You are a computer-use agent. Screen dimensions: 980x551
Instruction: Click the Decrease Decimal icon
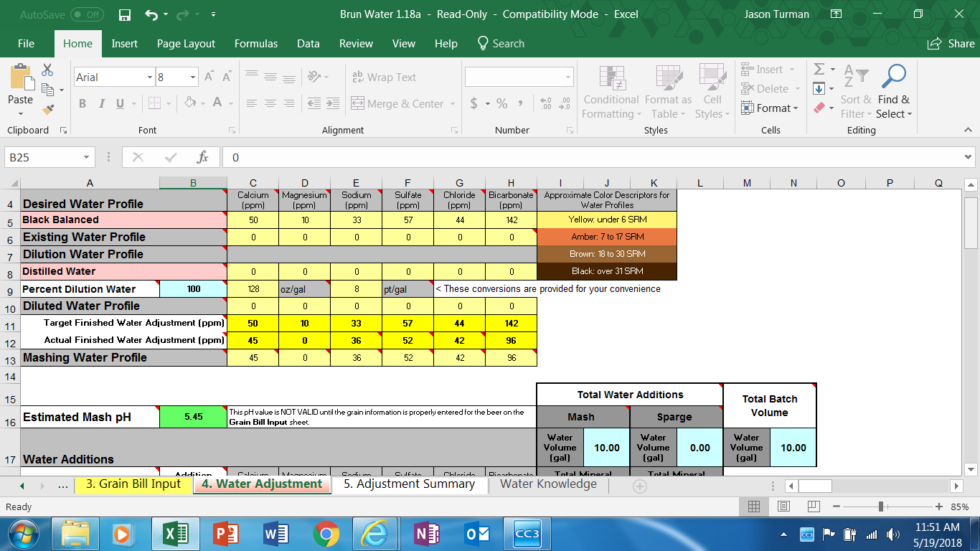565,104
